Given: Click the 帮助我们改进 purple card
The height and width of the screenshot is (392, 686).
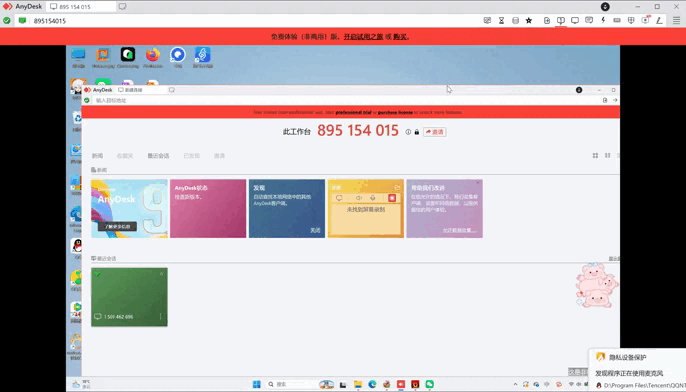Looking at the screenshot, I should (444, 209).
